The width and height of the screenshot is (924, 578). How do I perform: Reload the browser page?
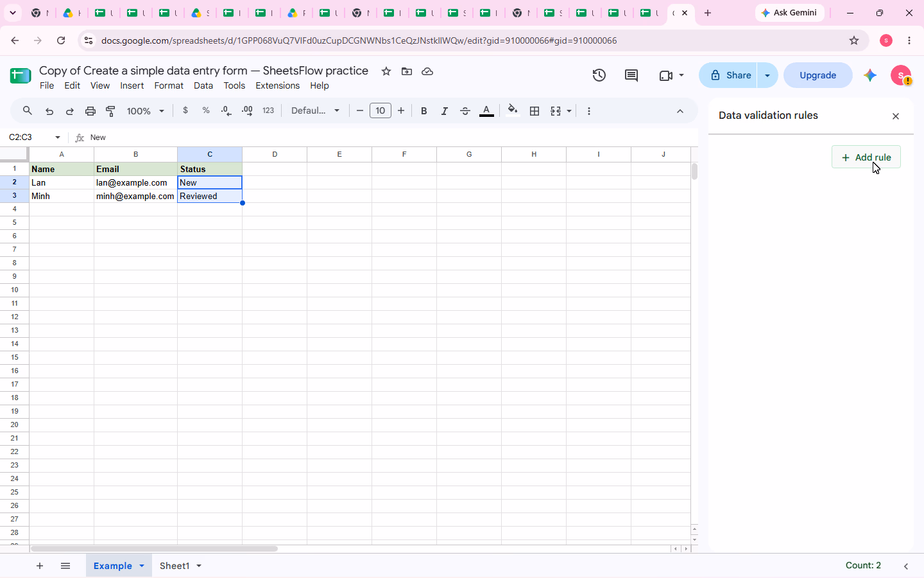pyautogui.click(x=61, y=40)
